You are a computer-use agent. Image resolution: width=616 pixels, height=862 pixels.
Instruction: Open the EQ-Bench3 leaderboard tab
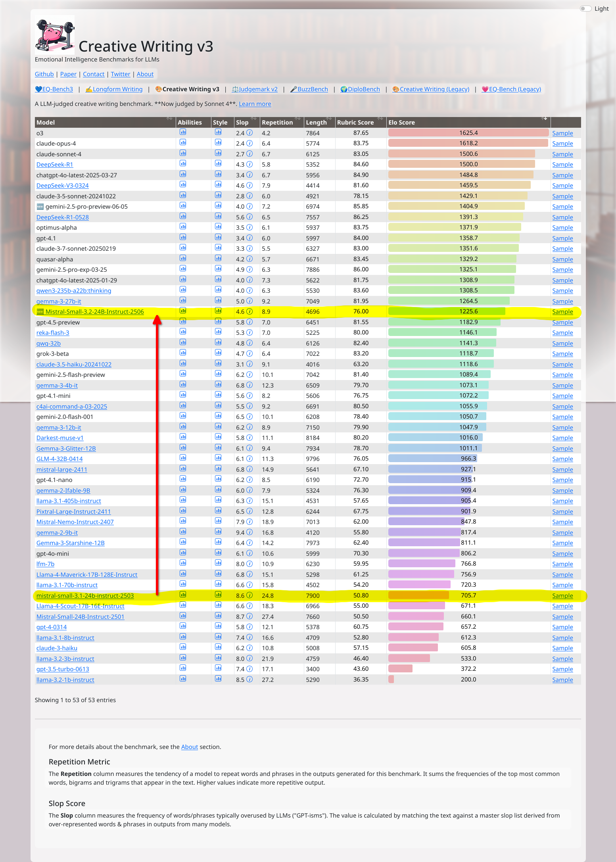tap(54, 89)
